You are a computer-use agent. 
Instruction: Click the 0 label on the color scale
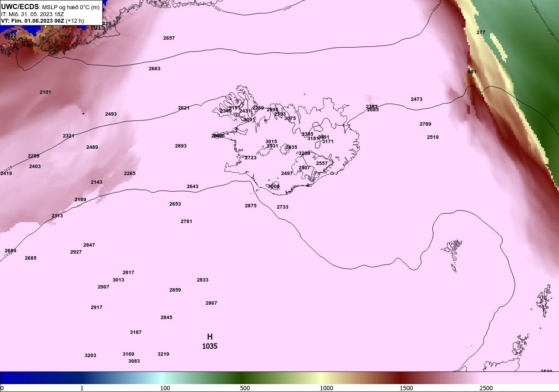click(2, 388)
